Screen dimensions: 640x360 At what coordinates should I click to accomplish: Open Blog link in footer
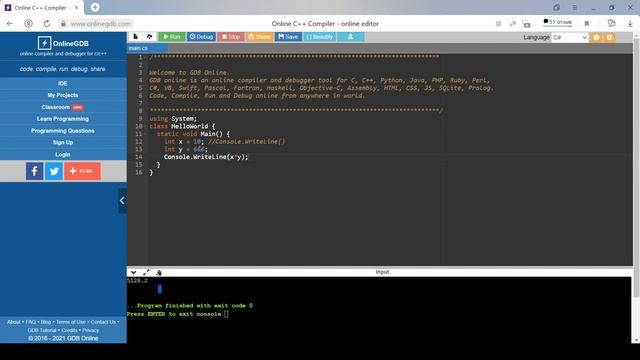pos(46,322)
